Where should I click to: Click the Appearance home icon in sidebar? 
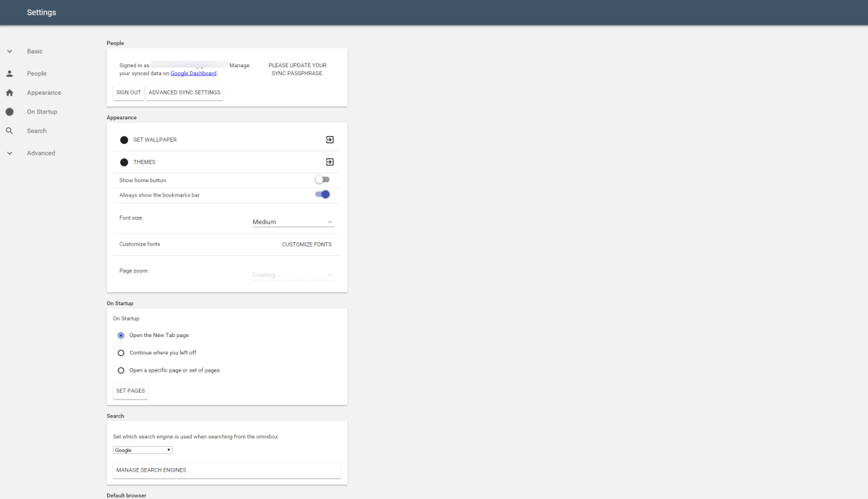9,93
